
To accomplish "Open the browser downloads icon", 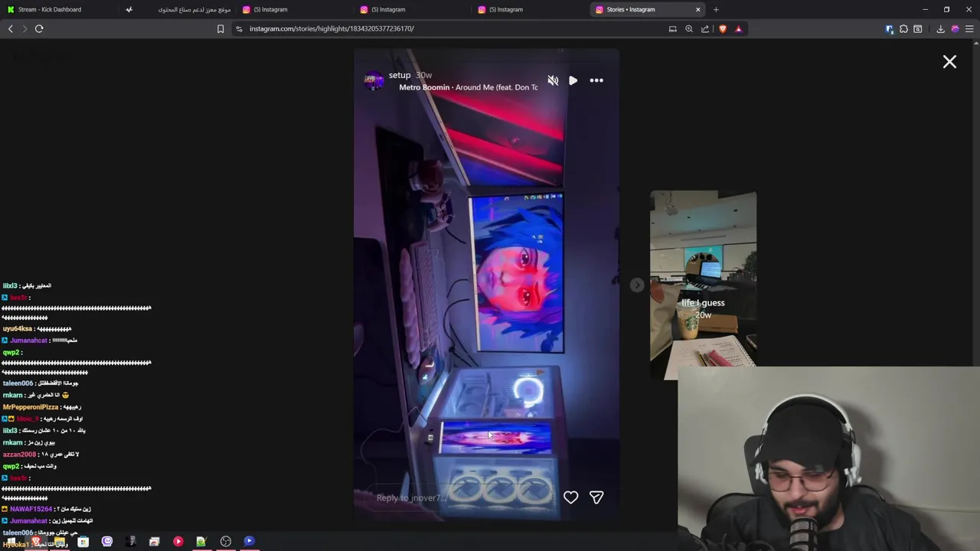I will 940,29.
